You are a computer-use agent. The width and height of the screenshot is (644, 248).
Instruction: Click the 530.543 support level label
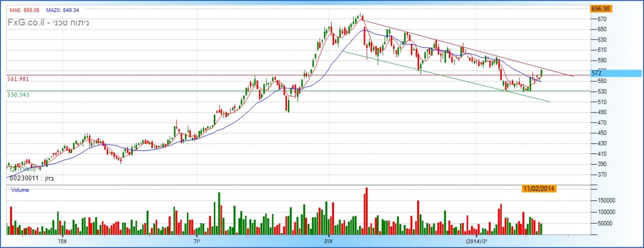[18, 94]
